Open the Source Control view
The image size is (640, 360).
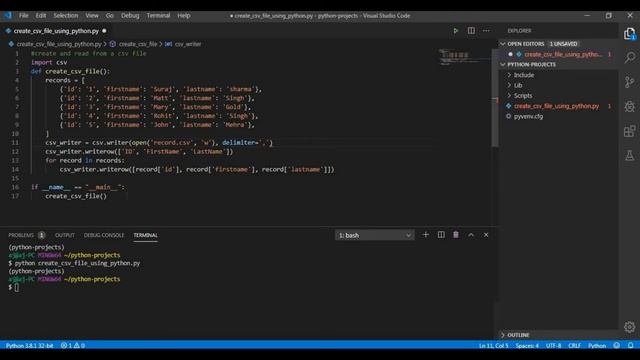pyautogui.click(x=629, y=82)
